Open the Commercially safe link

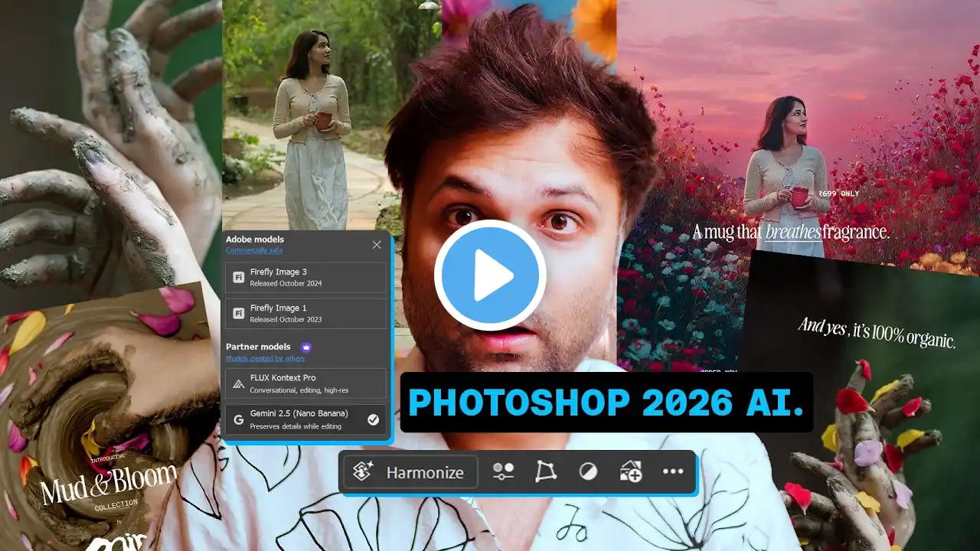[253, 250]
